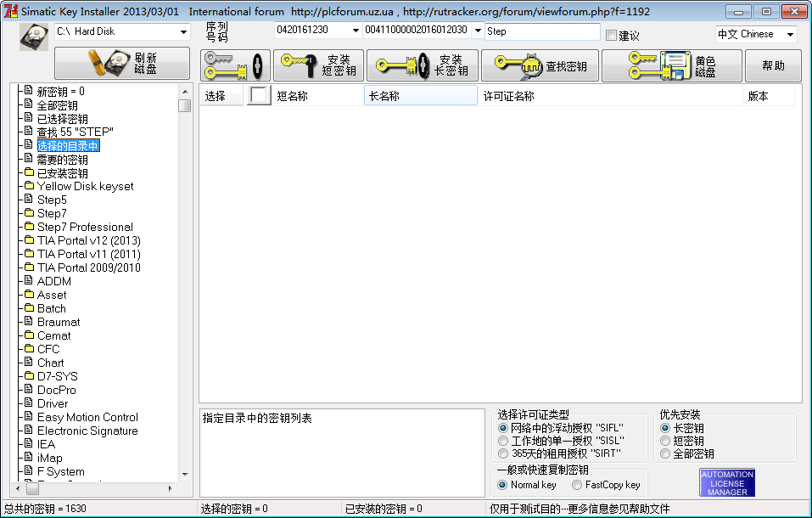812x518 pixels.
Task: Sort by license name column (许可证名称)
Action: click(x=610, y=96)
